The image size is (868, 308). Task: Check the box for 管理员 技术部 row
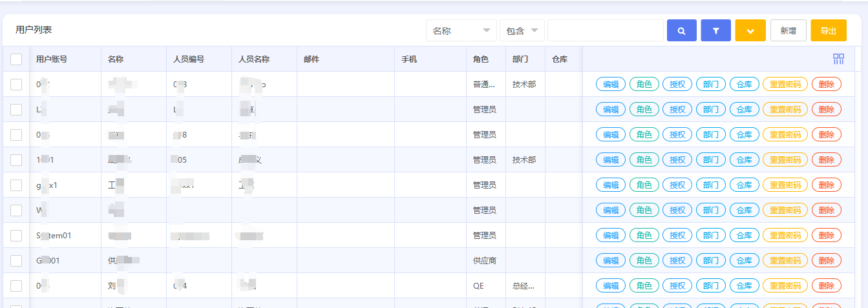(16, 160)
